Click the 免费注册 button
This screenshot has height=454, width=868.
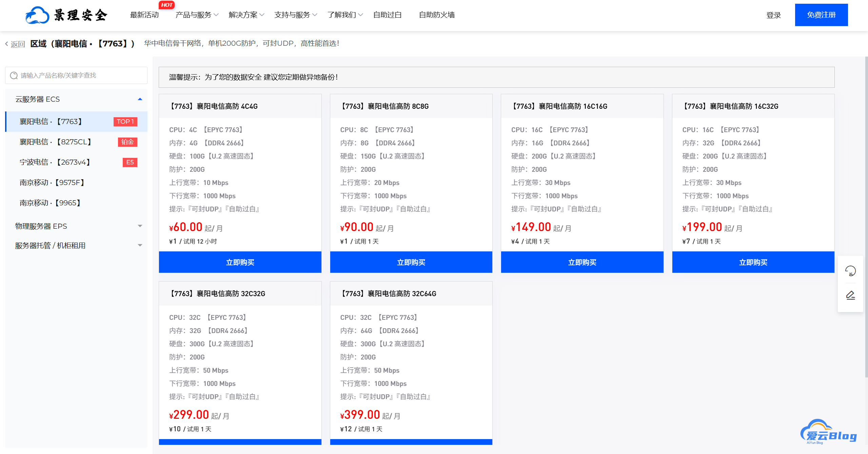(x=821, y=15)
